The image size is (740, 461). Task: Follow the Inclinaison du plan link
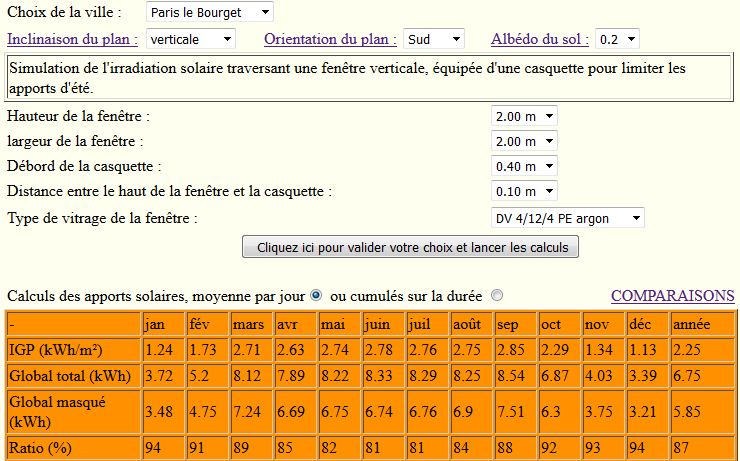point(72,39)
